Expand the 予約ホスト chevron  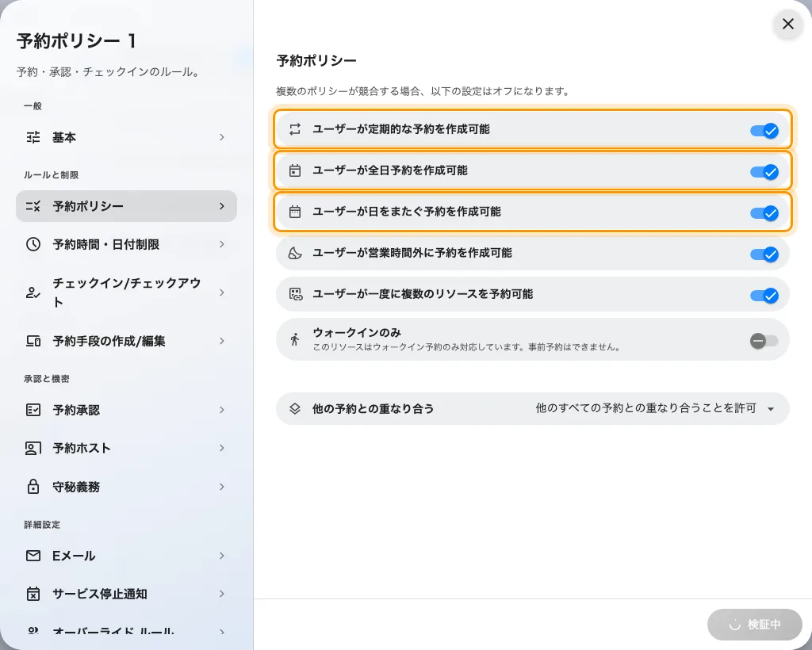pos(222,448)
